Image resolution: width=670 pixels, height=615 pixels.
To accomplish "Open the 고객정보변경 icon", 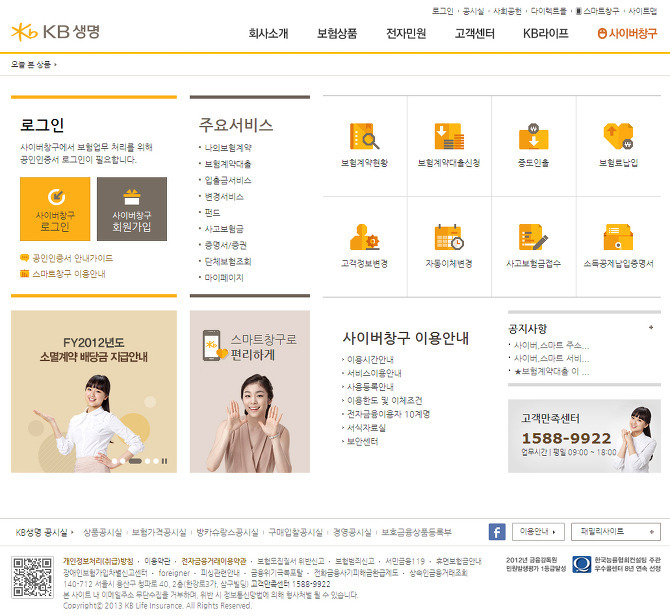I will [364, 237].
